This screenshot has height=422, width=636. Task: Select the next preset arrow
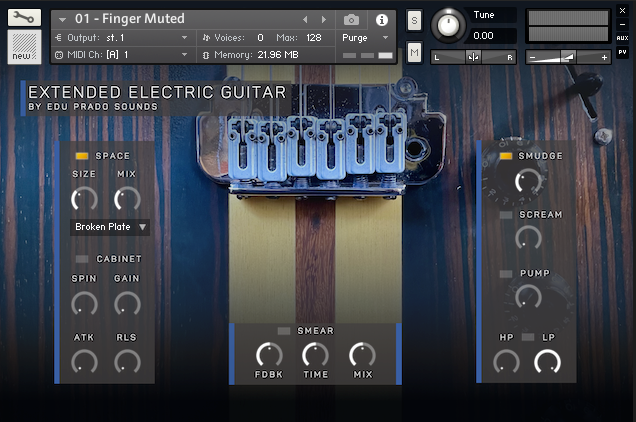(323, 20)
